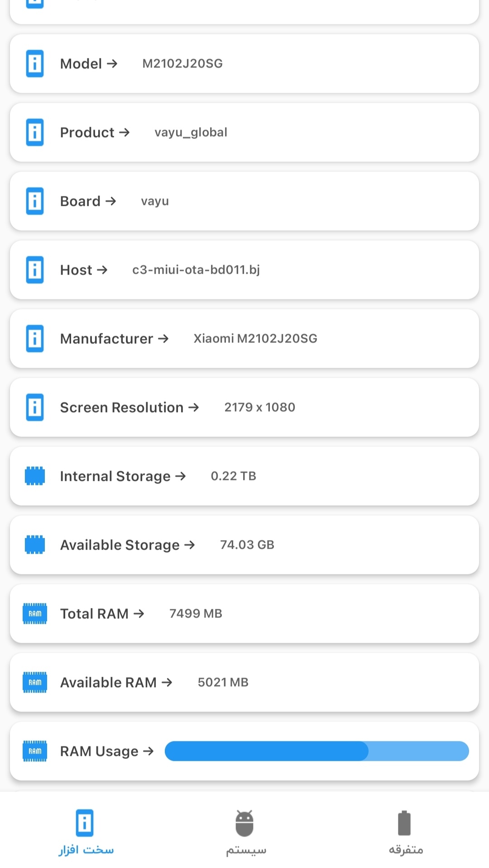Tap the 2179 x 1080 resolution value
The width and height of the screenshot is (489, 868).
pyautogui.click(x=259, y=408)
